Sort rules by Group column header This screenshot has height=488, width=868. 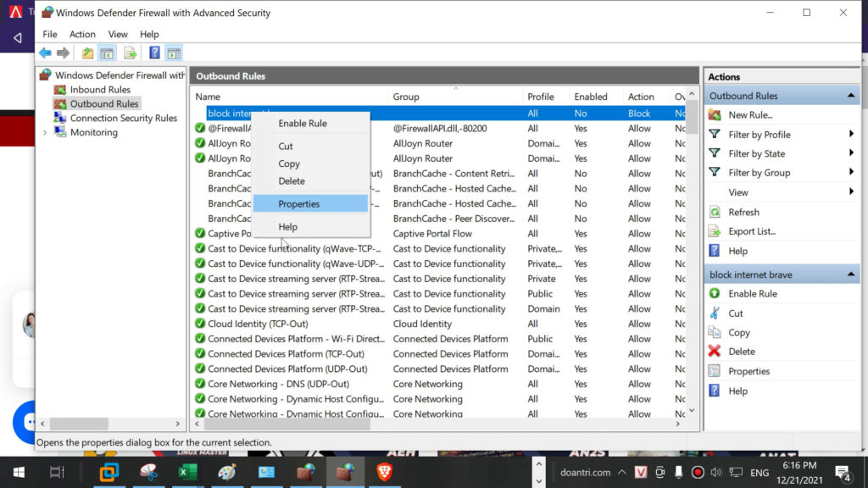click(x=455, y=97)
